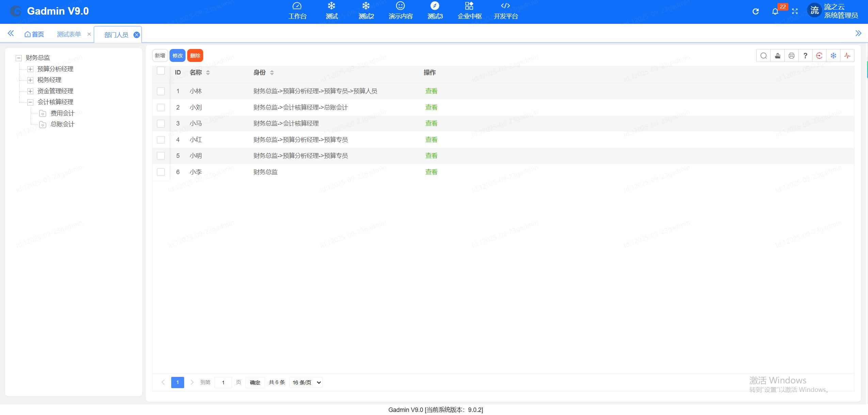Open help via the question mark icon
Image resolution: width=868 pixels, height=415 pixels.
coord(805,55)
